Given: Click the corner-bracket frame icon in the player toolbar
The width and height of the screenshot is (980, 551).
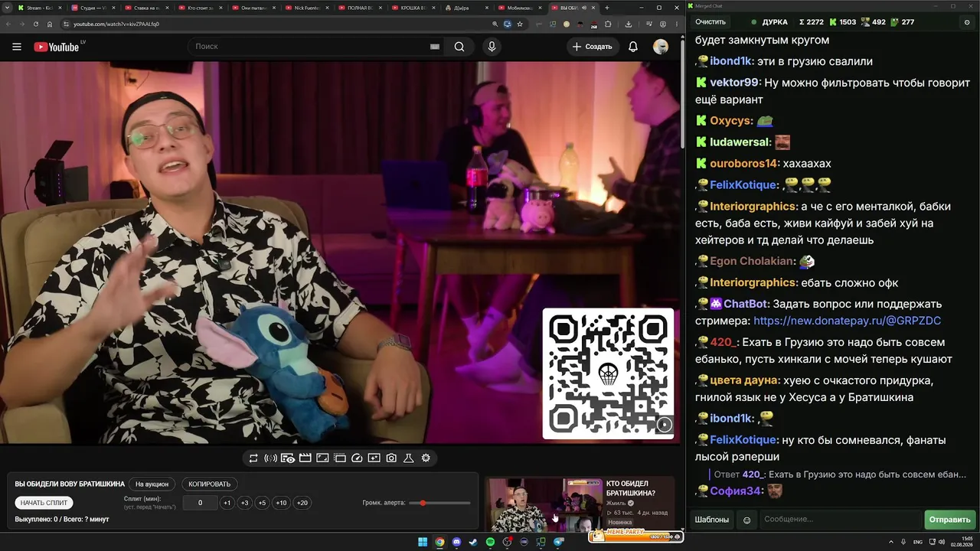Looking at the screenshot, I should [322, 458].
